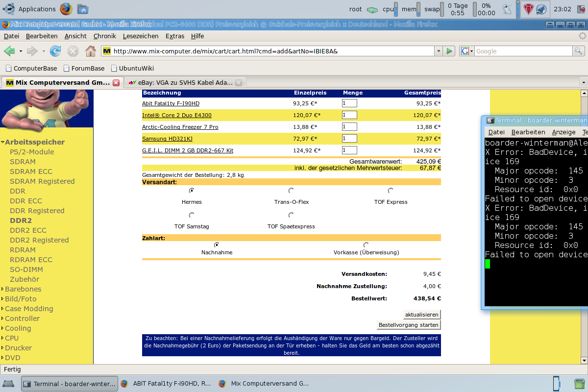The height and width of the screenshot is (392, 588).
Task: Click the green Go arrow beside URL
Action: (x=450, y=51)
